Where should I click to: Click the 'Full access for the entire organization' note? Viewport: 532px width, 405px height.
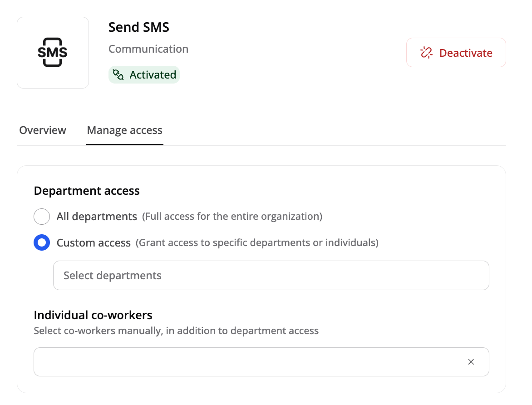click(x=232, y=217)
